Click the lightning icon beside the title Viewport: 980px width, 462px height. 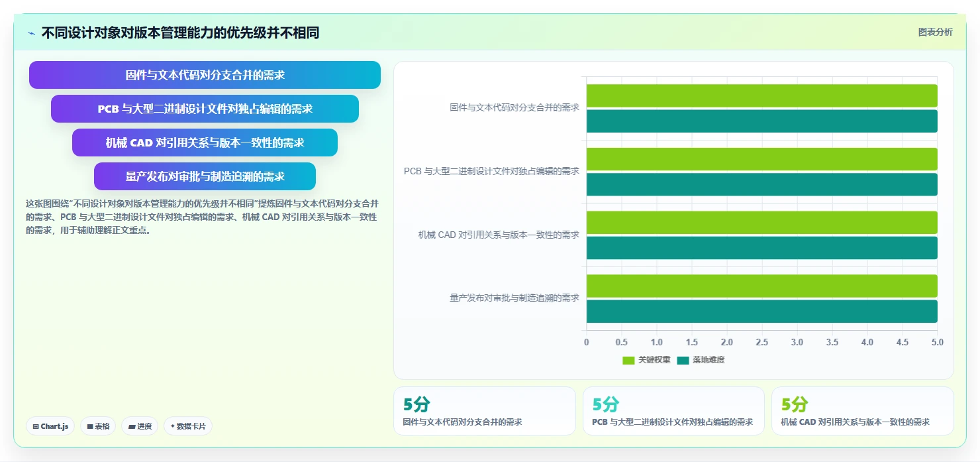pos(32,33)
